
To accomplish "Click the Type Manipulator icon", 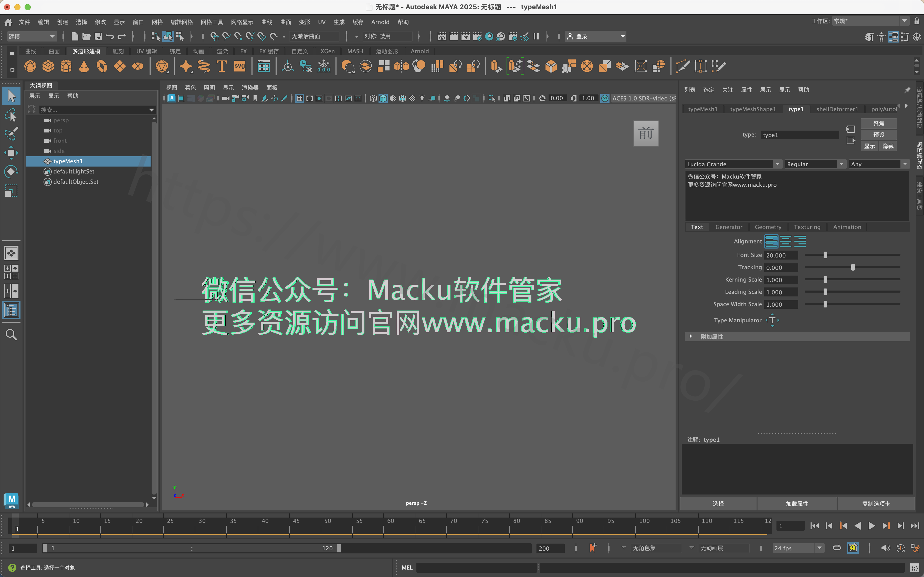I will tap(772, 320).
